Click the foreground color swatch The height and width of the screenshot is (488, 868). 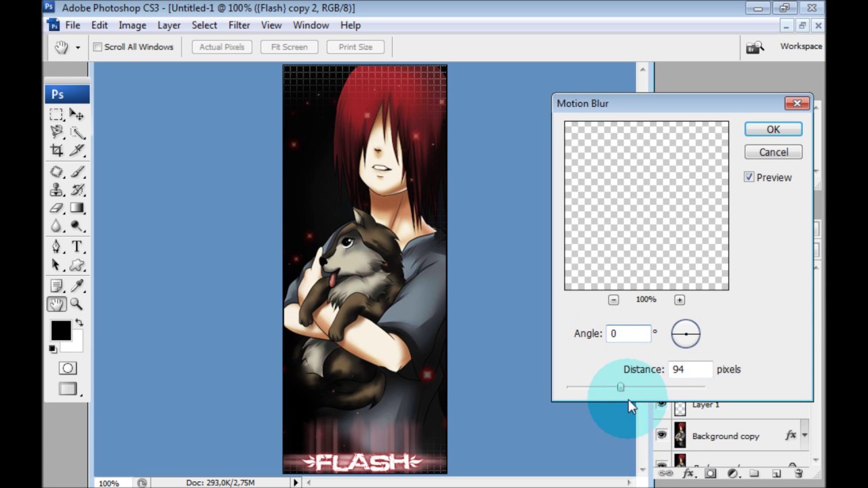(60, 331)
